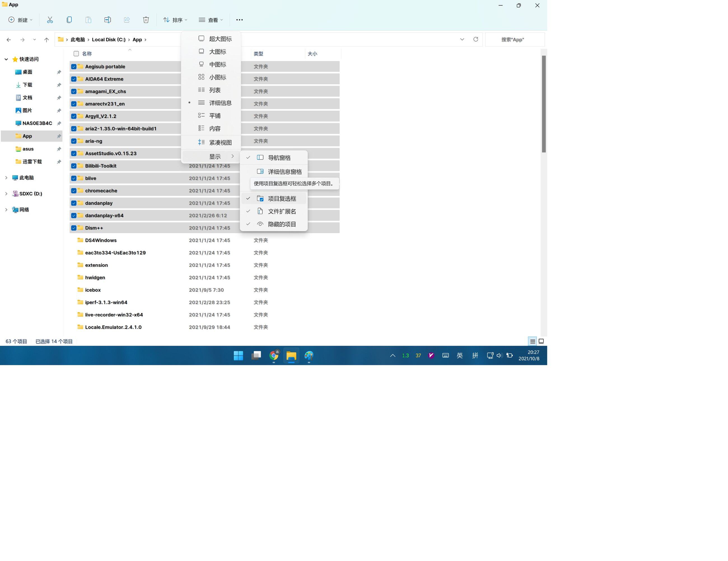Select the DS4Windows folder row
Image resolution: width=728 pixels, height=561 pixels.
[204, 240]
